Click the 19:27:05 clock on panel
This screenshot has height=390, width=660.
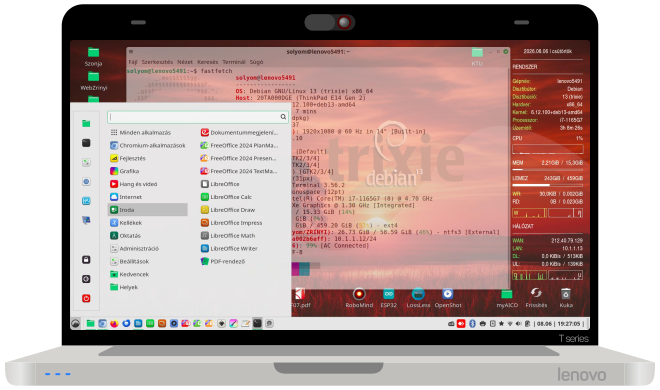point(568,324)
